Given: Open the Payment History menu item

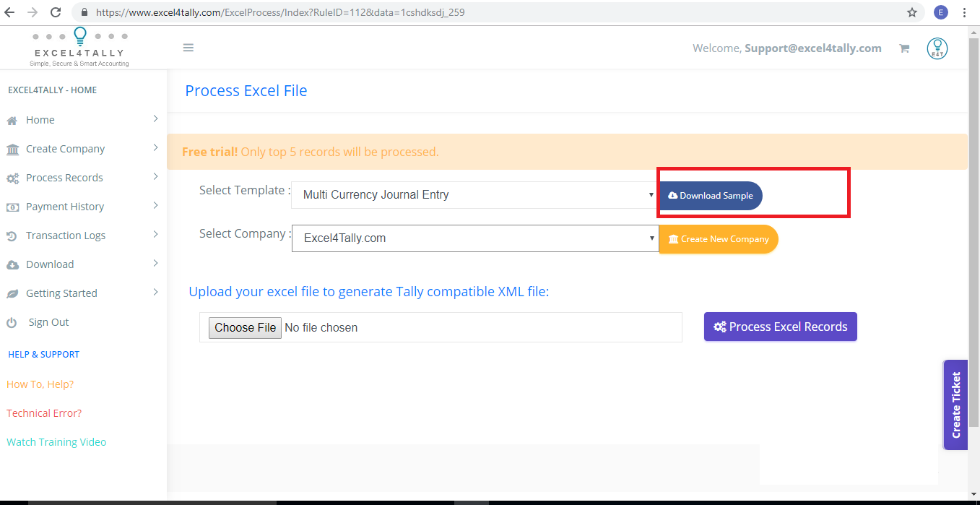Looking at the screenshot, I should pyautogui.click(x=83, y=207).
